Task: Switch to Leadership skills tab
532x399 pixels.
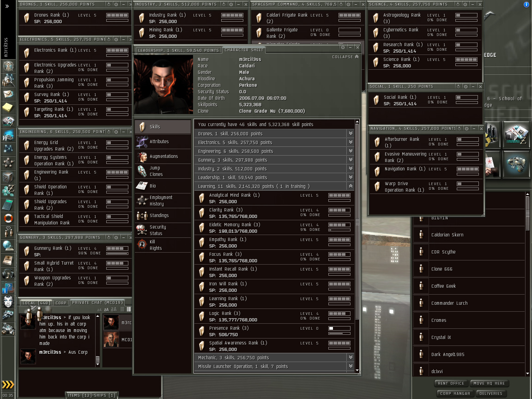Action: [x=178, y=50]
